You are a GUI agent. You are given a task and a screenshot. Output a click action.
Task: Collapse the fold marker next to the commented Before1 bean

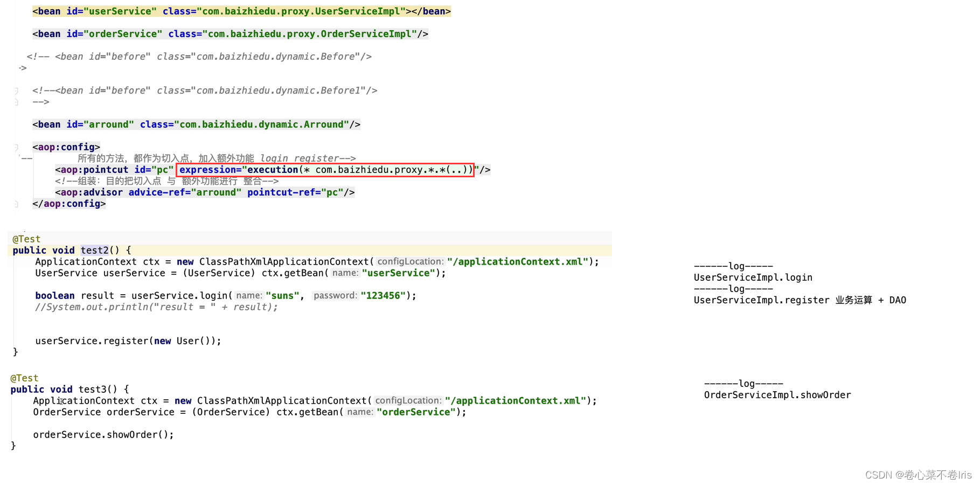tap(16, 91)
